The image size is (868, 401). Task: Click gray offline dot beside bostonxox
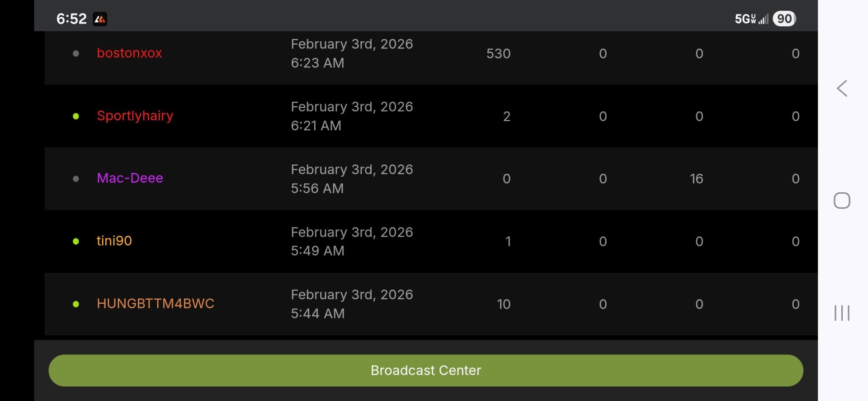[76, 53]
